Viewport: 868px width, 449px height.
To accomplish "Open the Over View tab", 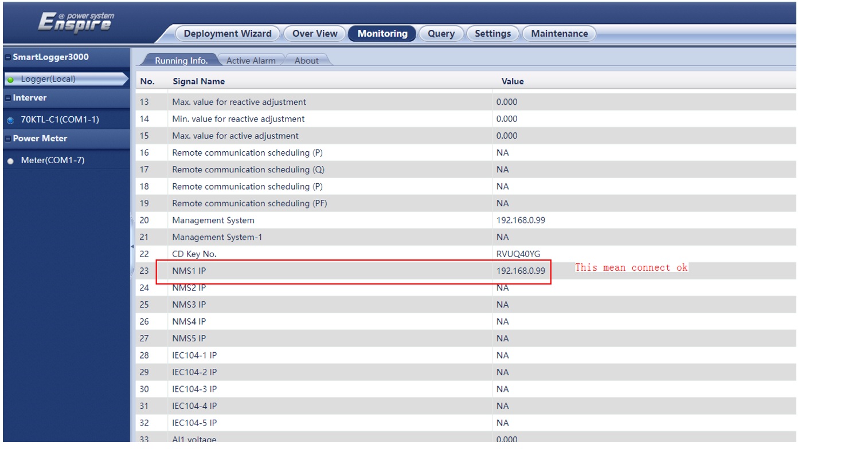I will [315, 33].
